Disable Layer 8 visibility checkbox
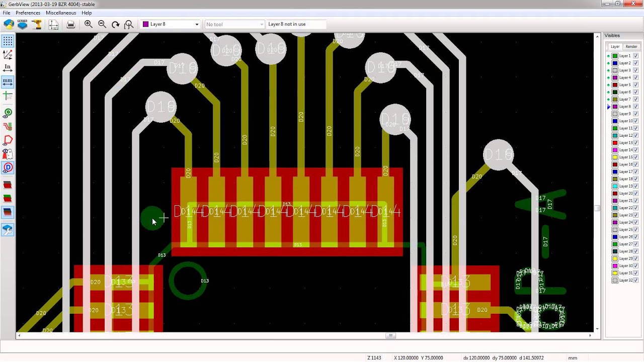The height and width of the screenshot is (362, 644). pyautogui.click(x=635, y=106)
